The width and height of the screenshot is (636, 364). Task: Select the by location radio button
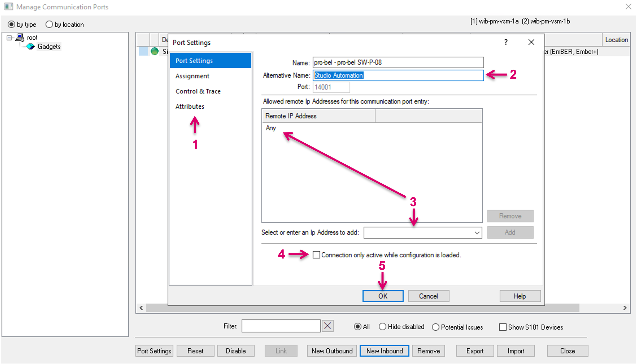pyautogui.click(x=49, y=24)
